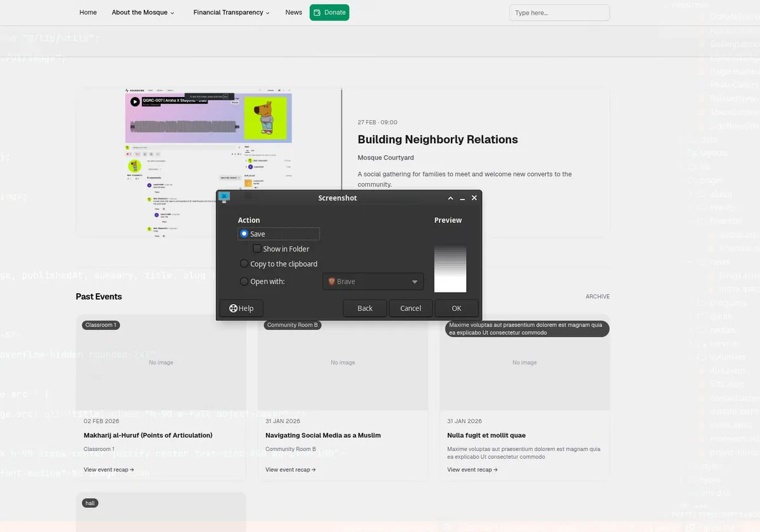Viewport: 760px width, 532px height.
Task: Roll up the Screenshot dialog window
Action: [x=450, y=198]
